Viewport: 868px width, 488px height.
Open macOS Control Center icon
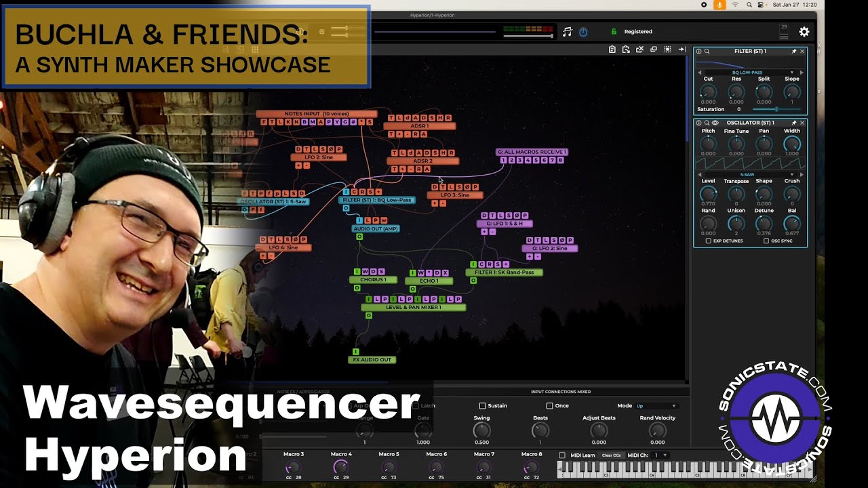point(762,5)
